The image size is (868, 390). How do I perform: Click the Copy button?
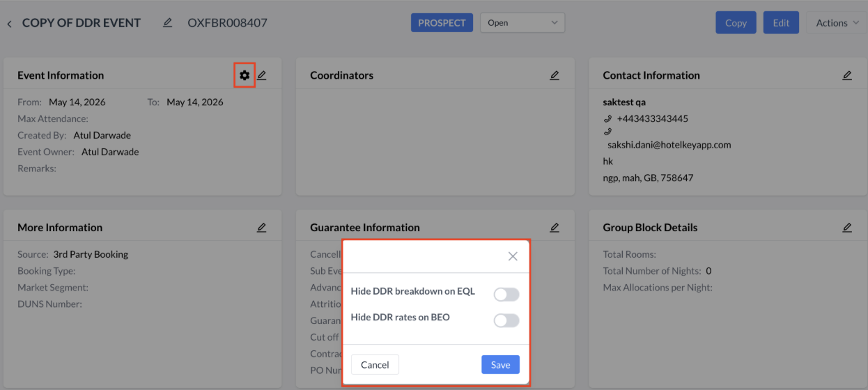(736, 23)
